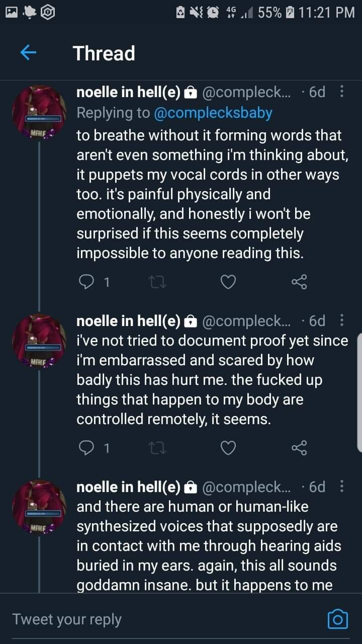
Task: Reply to the first tweet via comment icon
Action: [x=86, y=283]
